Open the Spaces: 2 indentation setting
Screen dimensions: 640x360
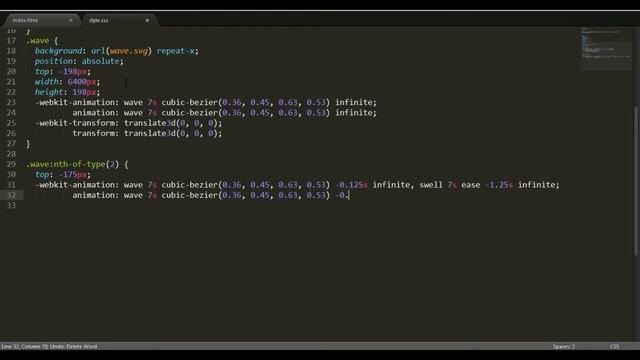click(x=564, y=347)
